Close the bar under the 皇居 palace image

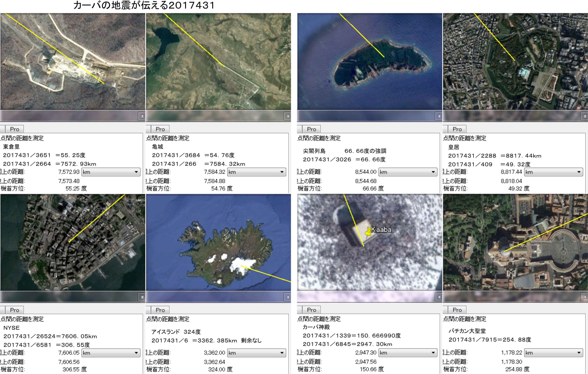point(585,116)
